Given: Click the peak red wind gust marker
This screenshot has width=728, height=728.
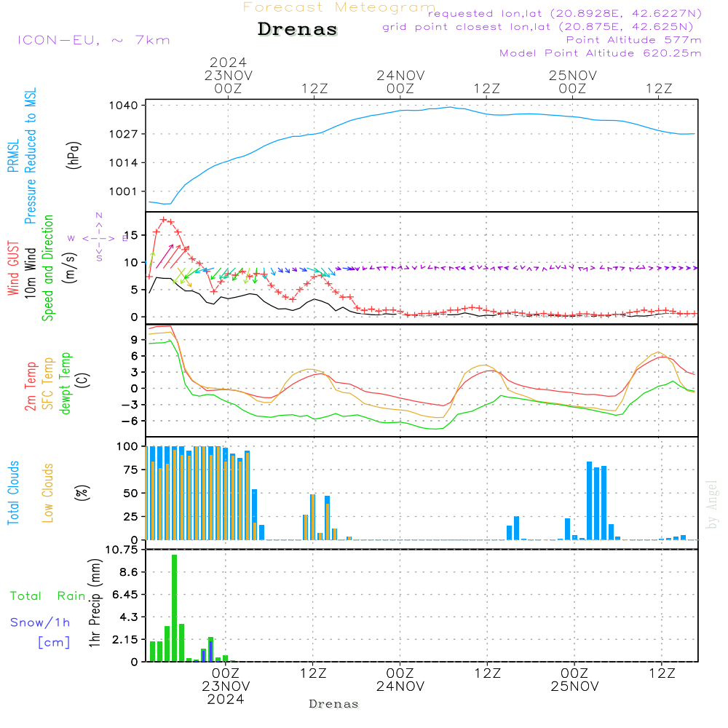Looking at the screenshot, I should 165,219.
